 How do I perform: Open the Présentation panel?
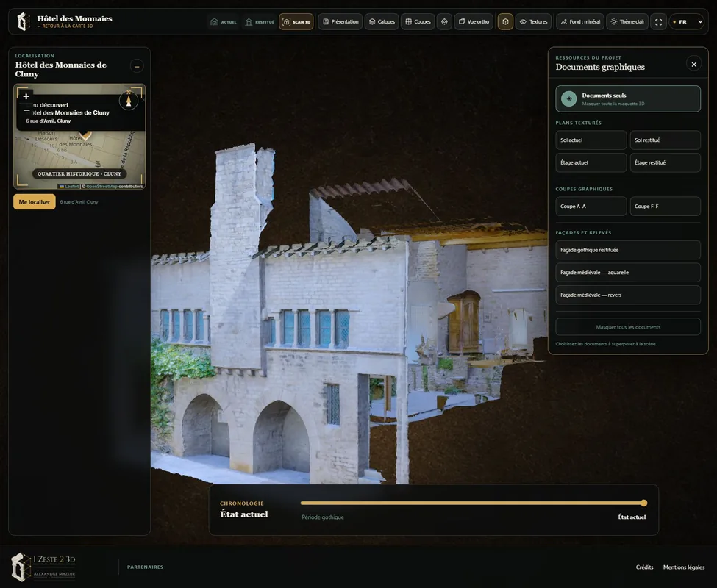(x=340, y=21)
